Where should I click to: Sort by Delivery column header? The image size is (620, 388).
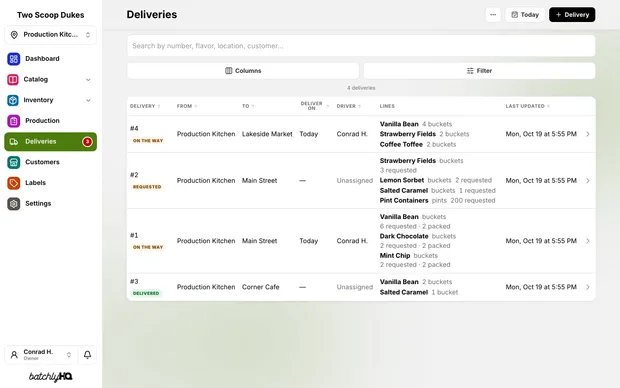click(x=145, y=106)
